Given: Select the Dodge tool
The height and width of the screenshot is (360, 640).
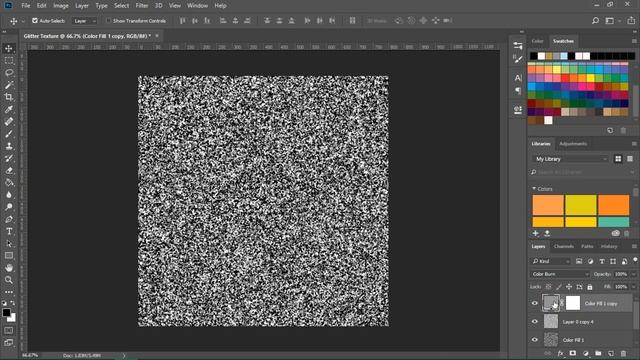Looking at the screenshot, I should (x=9, y=207).
